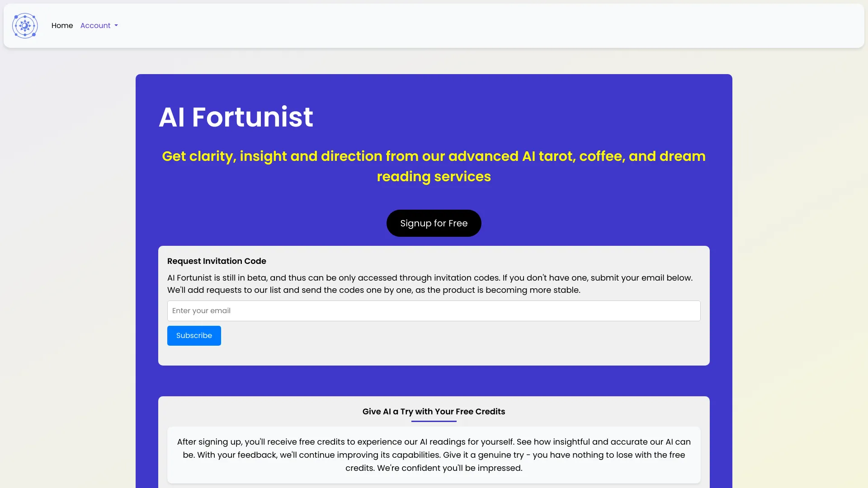
Task: Focus the 'Enter your email' text box
Action: [x=434, y=311]
